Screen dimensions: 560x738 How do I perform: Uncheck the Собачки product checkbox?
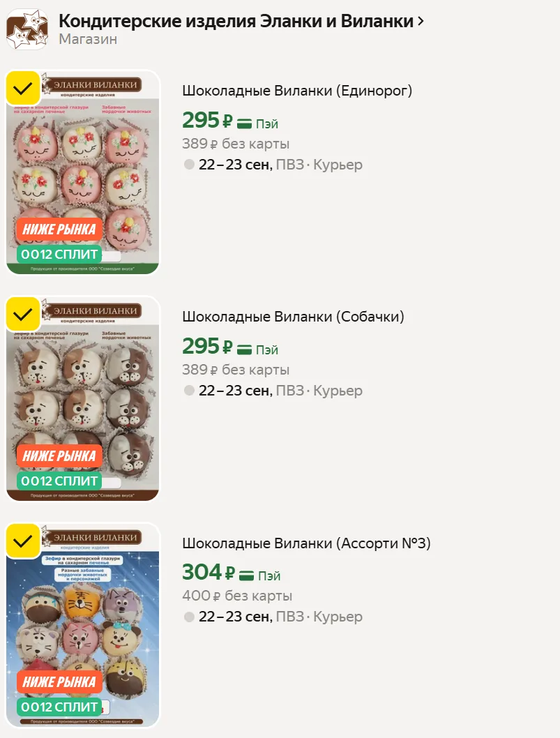tap(22, 314)
